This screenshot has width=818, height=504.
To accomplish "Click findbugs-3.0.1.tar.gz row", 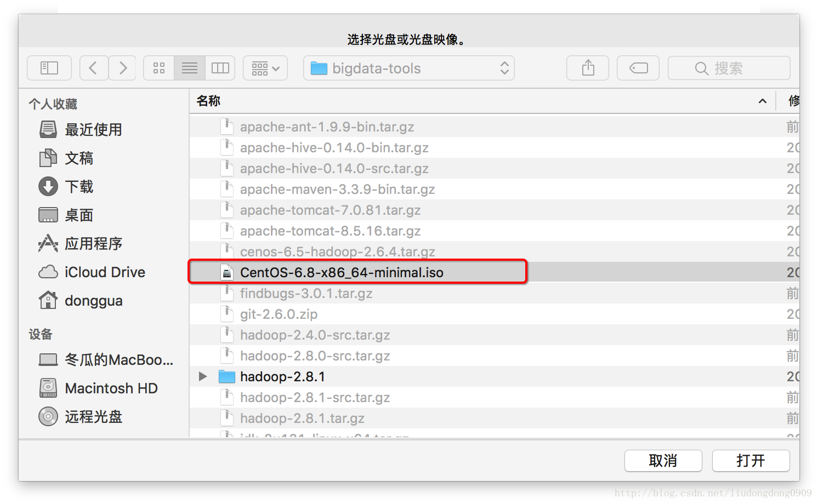I will coord(495,293).
